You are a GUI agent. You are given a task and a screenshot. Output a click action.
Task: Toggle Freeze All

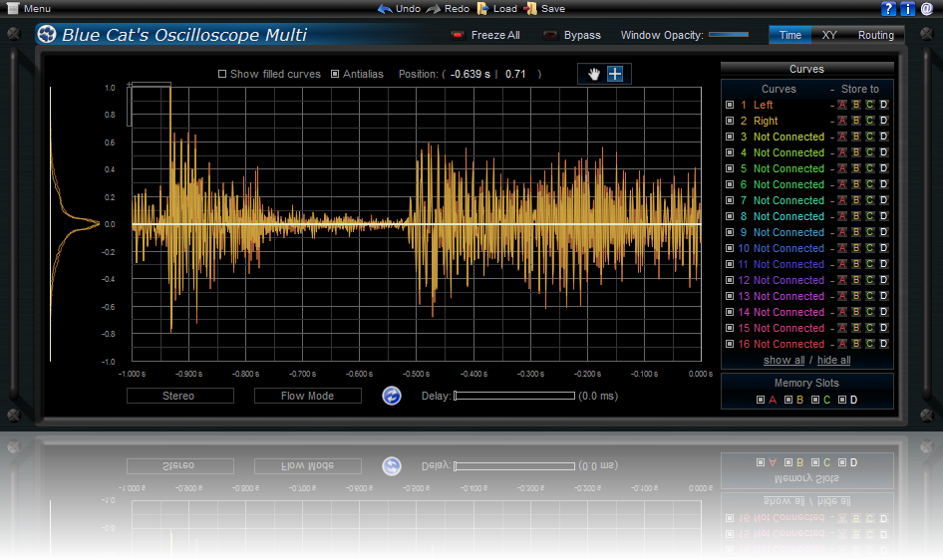point(458,35)
